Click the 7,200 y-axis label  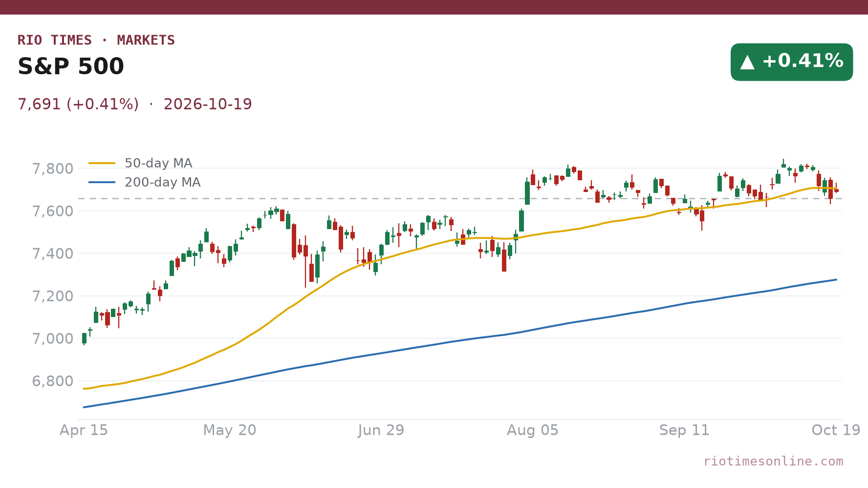tap(53, 297)
